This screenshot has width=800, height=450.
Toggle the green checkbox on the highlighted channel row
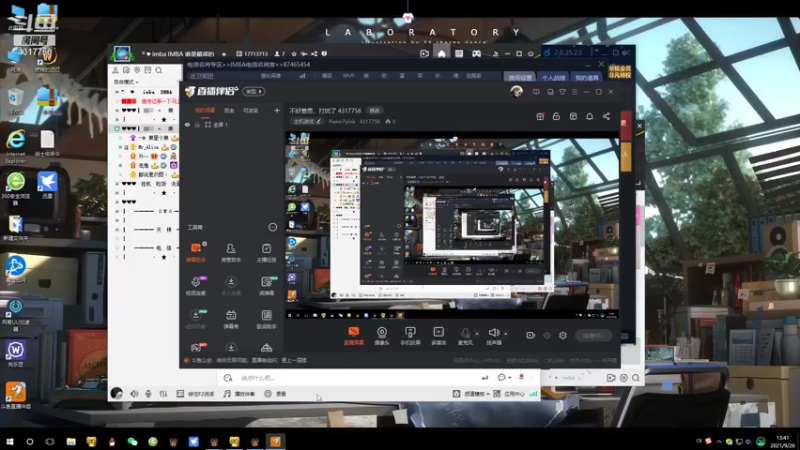pos(117,129)
